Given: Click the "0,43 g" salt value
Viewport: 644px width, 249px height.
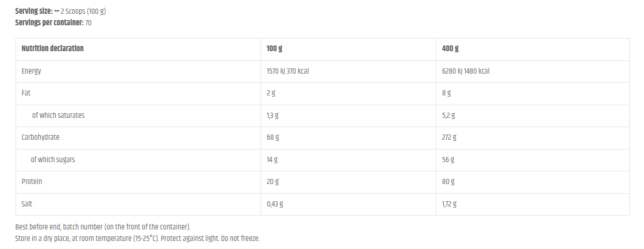Looking at the screenshot, I should pyautogui.click(x=275, y=204).
